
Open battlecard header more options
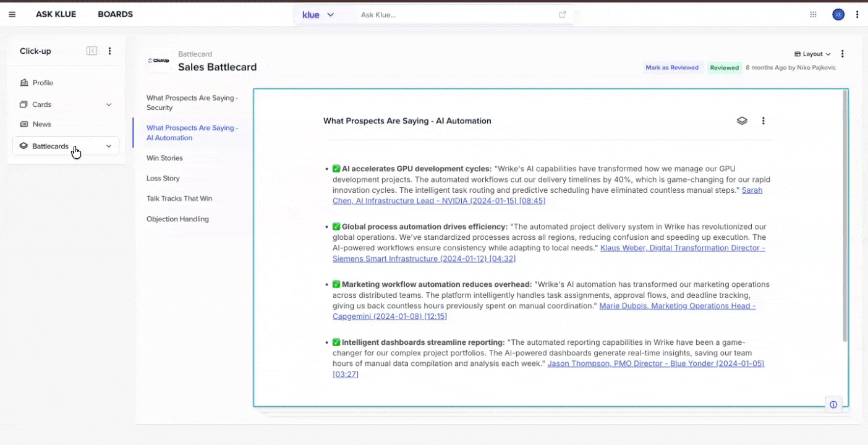click(x=842, y=54)
